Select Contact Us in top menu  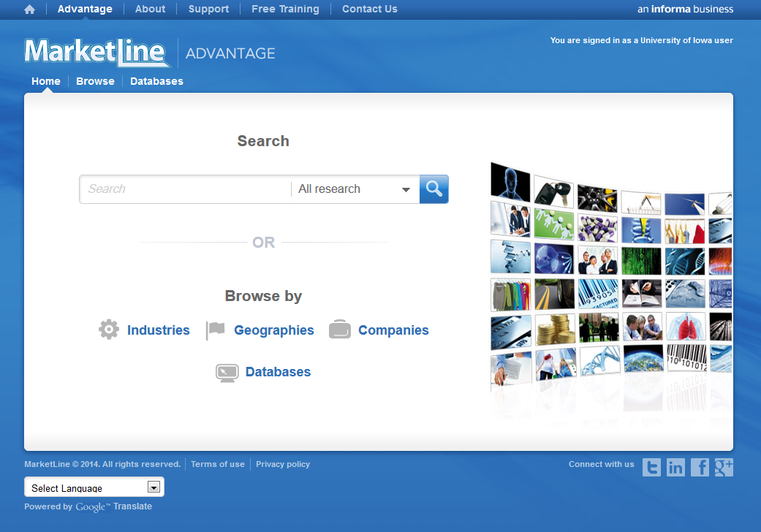point(369,9)
